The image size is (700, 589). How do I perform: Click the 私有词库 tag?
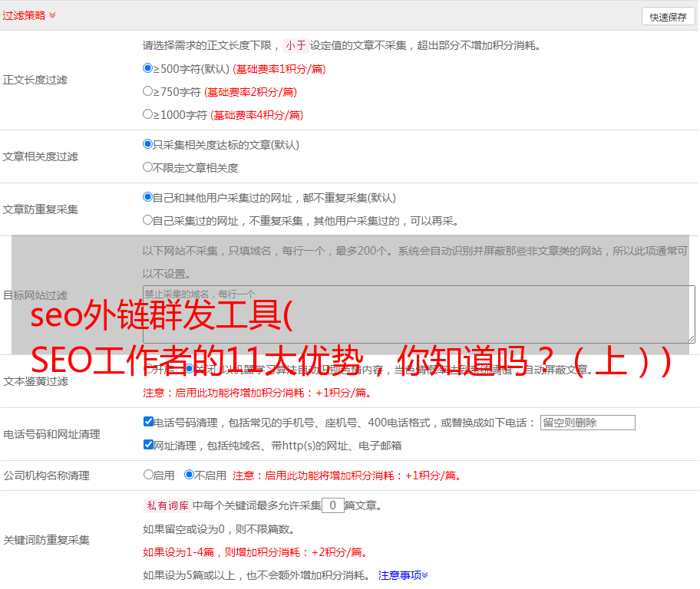click(167, 505)
